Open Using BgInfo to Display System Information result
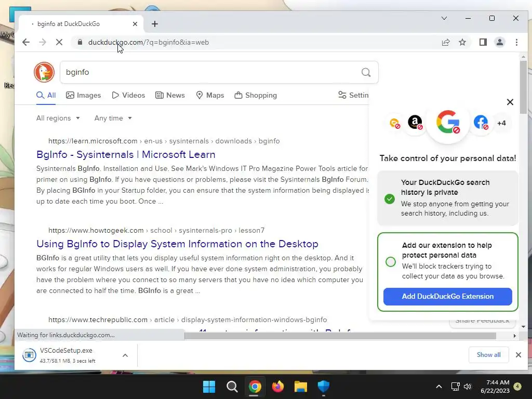This screenshot has height=399, width=532. pyautogui.click(x=177, y=244)
